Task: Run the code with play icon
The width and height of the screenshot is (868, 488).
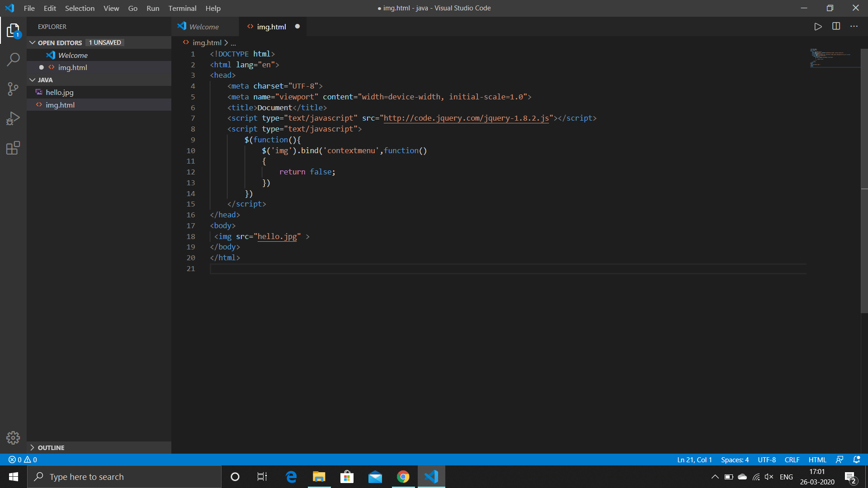Action: [818, 27]
